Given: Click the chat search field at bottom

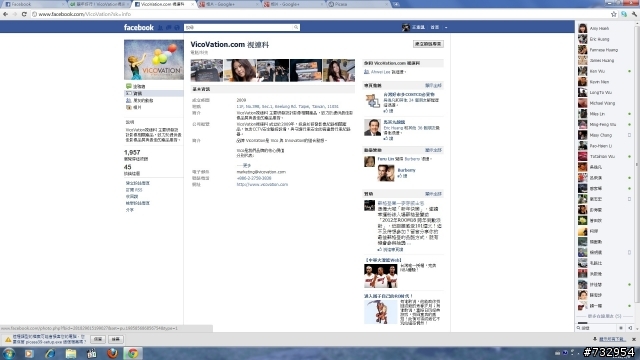Looking at the screenshot, I should (596, 328).
